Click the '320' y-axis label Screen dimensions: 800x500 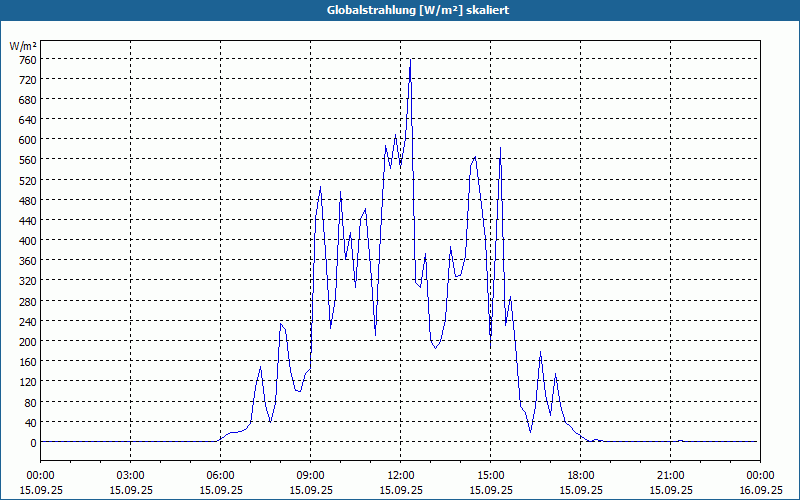(28, 282)
